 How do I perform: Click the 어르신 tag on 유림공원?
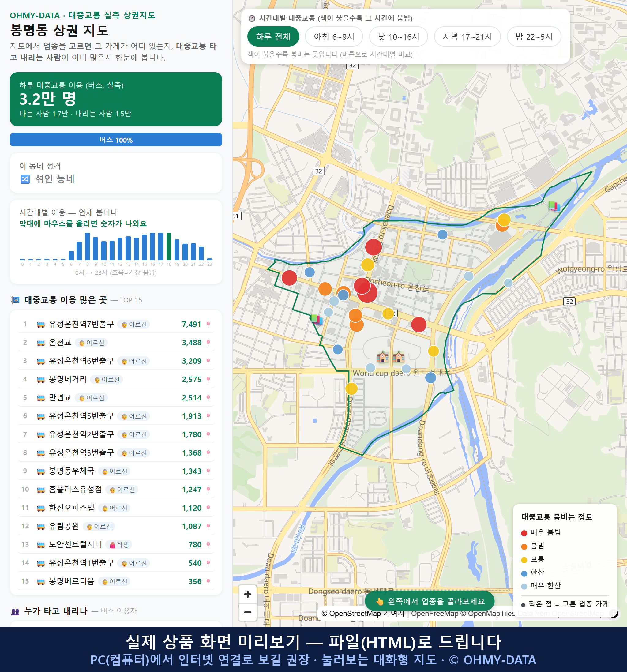coord(99,526)
